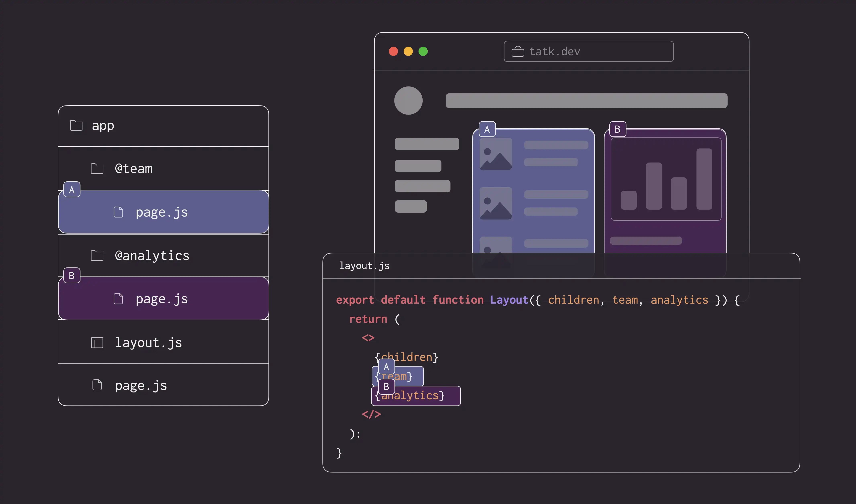This screenshot has height=504, width=856.
Task: Click the green maximize dot in browser window
Action: point(423,51)
